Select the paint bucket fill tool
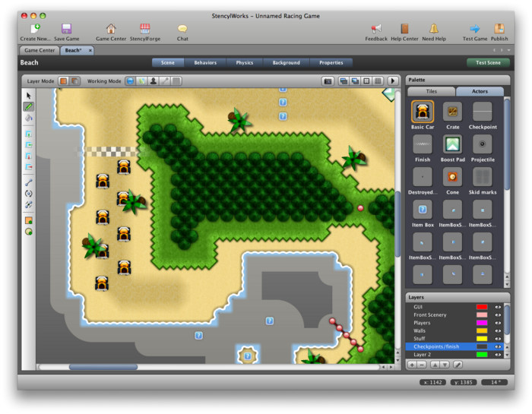The width and height of the screenshot is (532, 414). [29, 118]
